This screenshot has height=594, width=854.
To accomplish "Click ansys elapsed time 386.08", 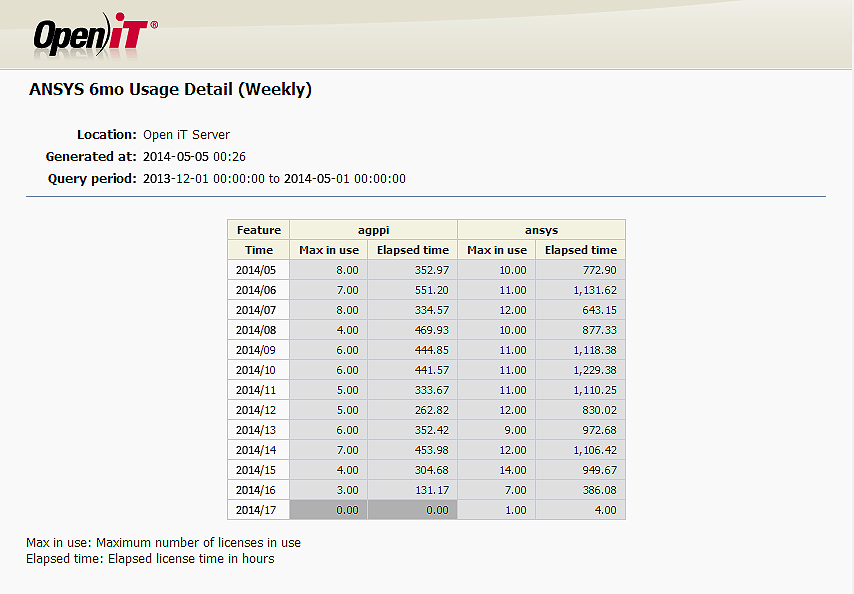I will (581, 490).
